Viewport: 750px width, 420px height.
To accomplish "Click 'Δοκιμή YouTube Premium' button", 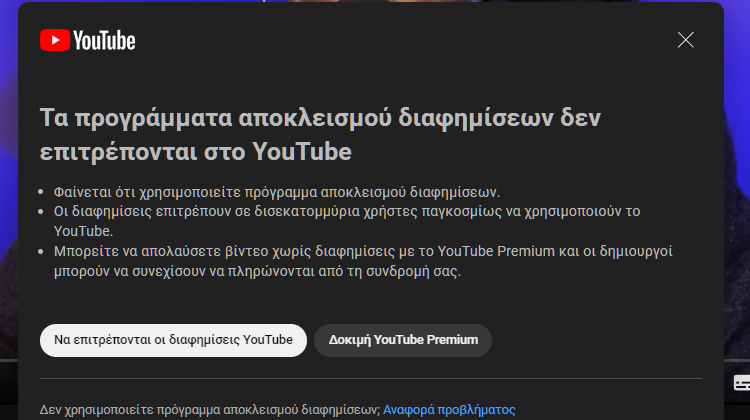I will [x=403, y=340].
